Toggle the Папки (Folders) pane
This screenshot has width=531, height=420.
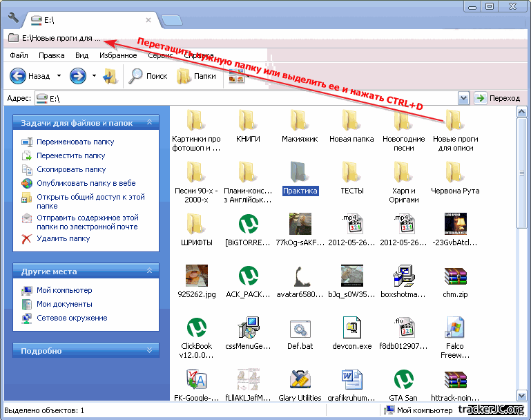point(196,76)
